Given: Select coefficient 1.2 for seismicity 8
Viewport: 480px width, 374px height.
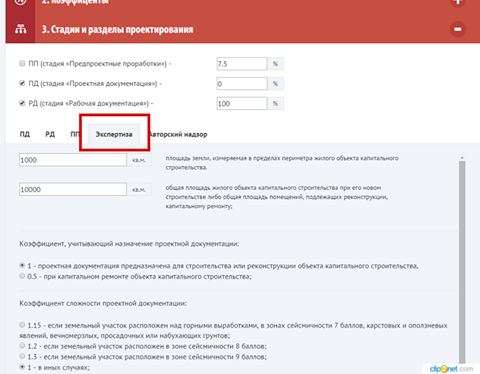Looking at the screenshot, I should (22, 345).
